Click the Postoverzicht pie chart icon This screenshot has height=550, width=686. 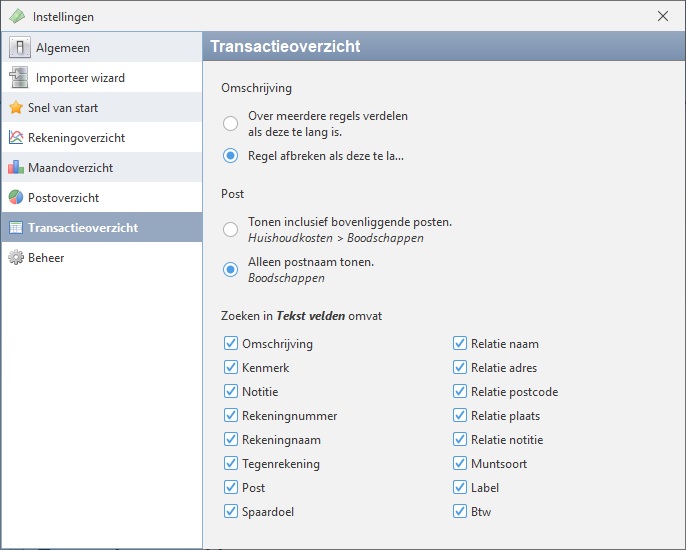tap(17, 197)
